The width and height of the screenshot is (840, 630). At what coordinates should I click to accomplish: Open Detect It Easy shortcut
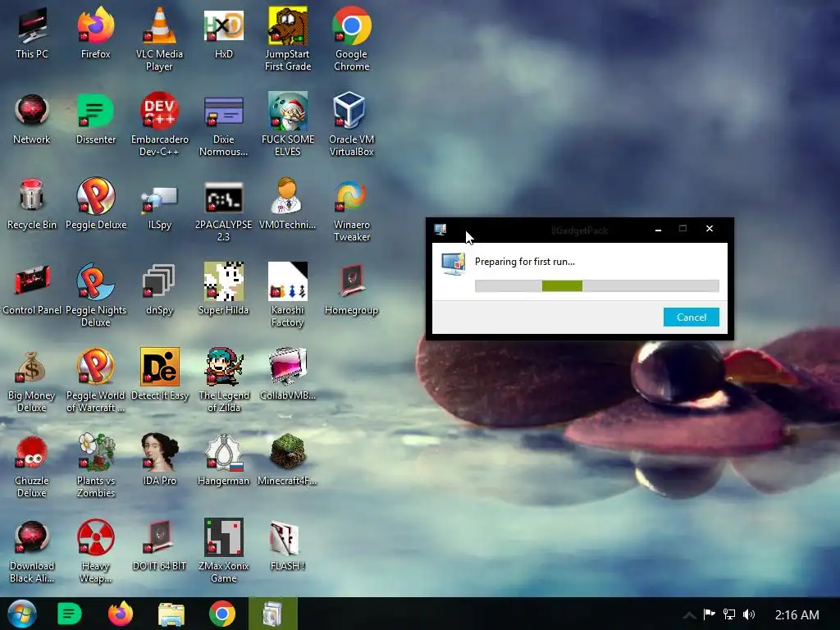pyautogui.click(x=159, y=374)
